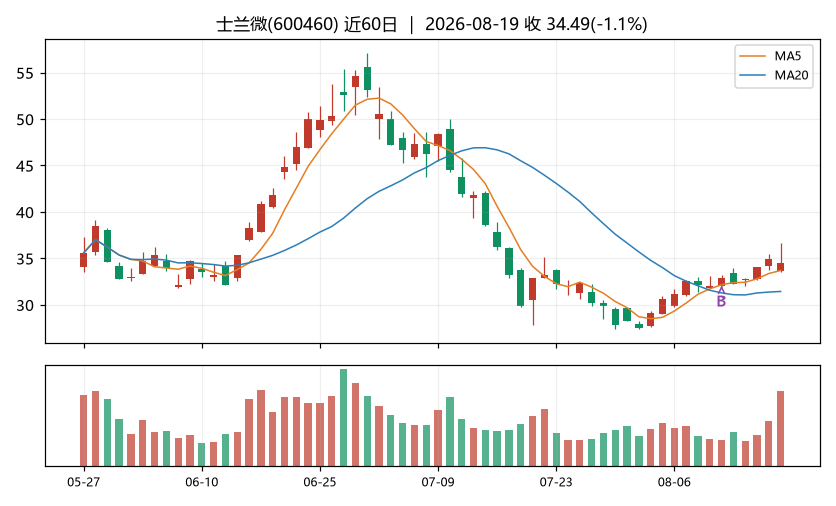The width and height of the screenshot is (836, 506).
Task: Click the 45 price axis label
Action: [25, 166]
